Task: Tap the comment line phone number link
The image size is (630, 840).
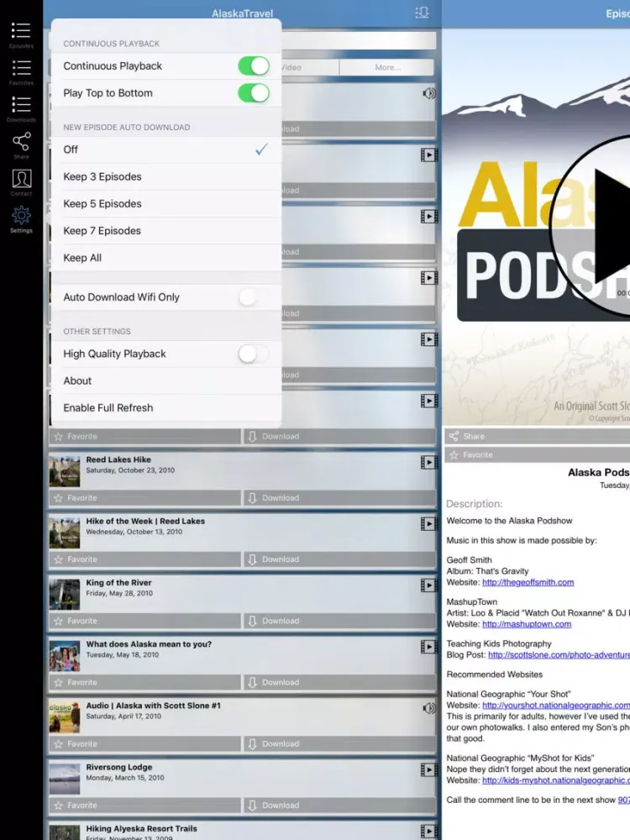Action: click(623, 800)
